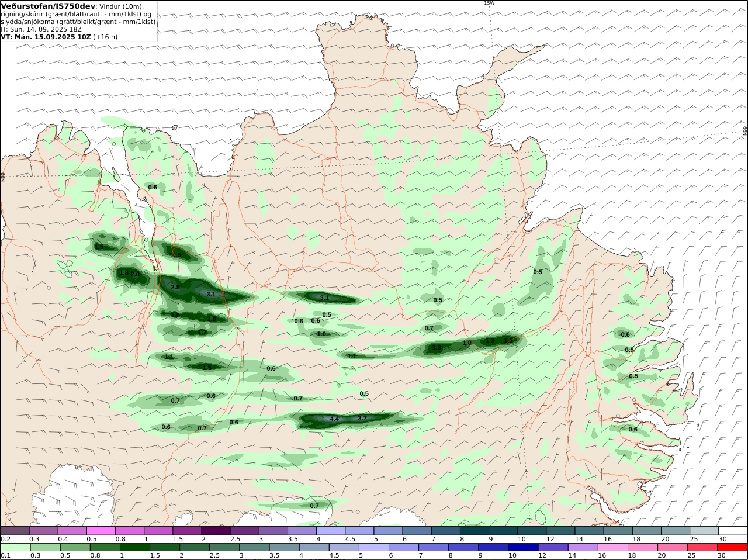Pick the palest green 0.1–0.3 rain legend swatch
748x560 pixels.
[15, 547]
